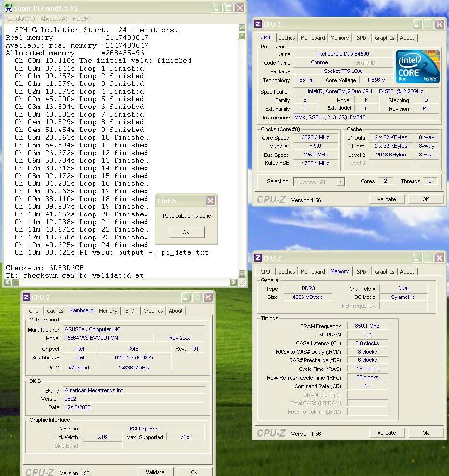Screen dimensions: 449x476
Task: Open the Calculate(C) menu in Super PI
Action: (20, 19)
